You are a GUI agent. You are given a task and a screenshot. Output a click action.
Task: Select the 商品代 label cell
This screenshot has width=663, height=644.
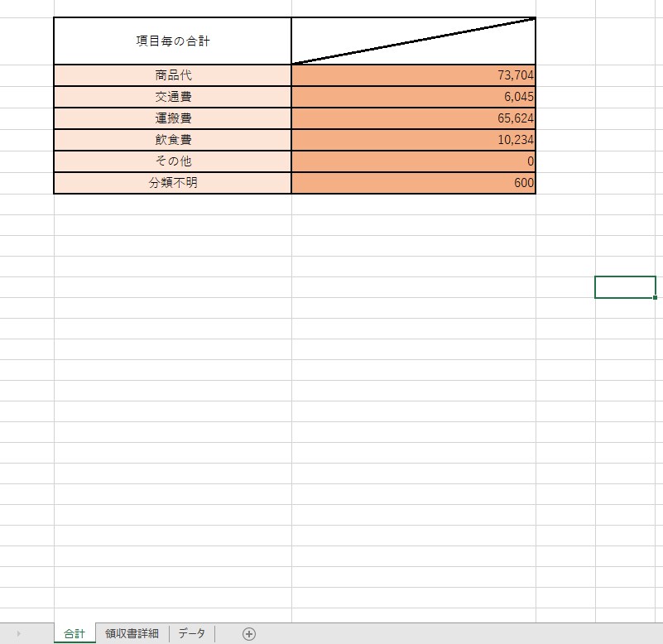tap(172, 75)
